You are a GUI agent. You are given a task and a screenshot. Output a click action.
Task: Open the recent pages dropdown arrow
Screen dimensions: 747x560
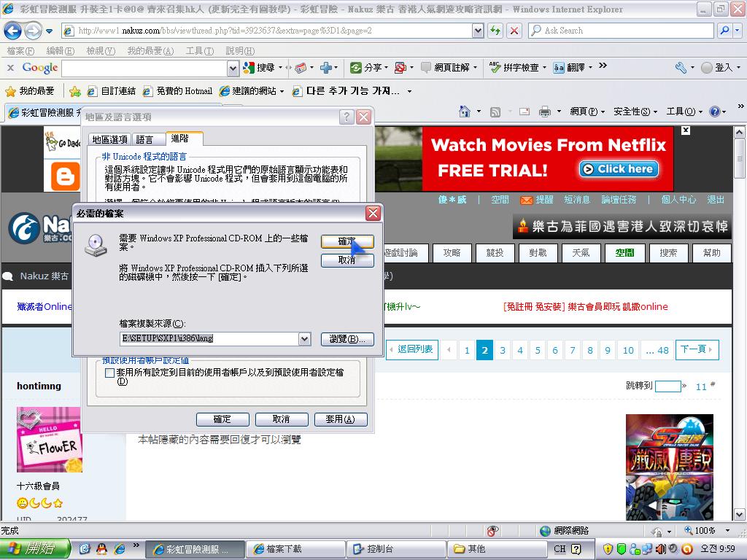[x=50, y=31]
